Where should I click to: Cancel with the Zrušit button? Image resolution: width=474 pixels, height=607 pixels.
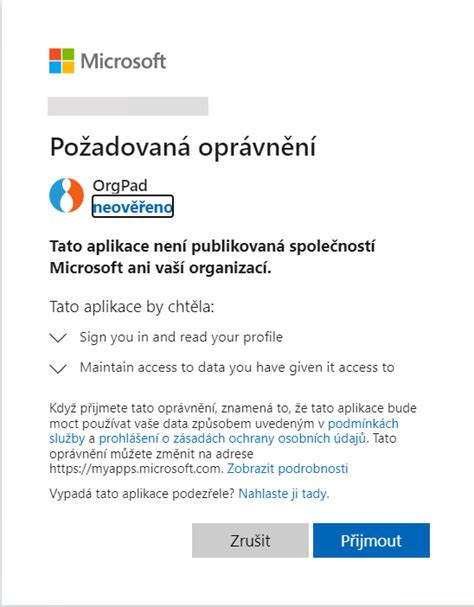(x=250, y=540)
